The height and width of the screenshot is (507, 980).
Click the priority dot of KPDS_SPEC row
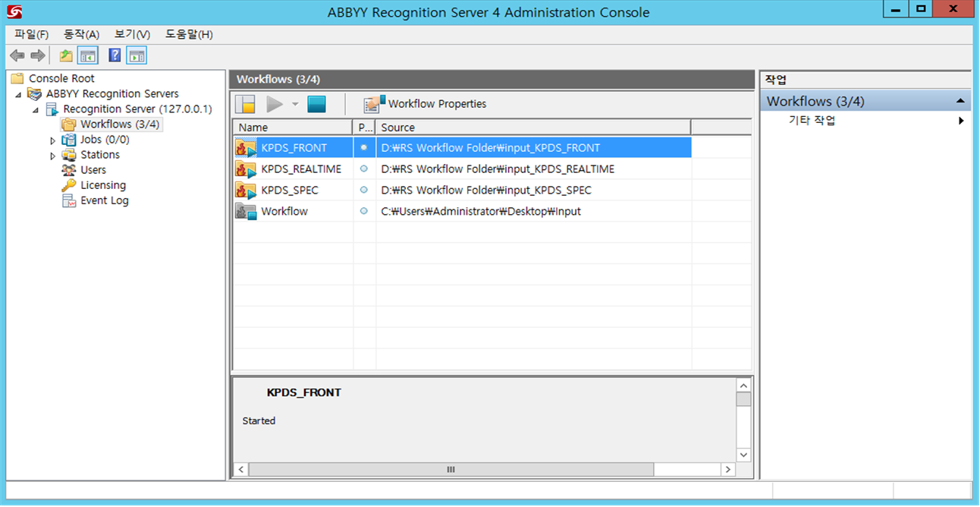(x=364, y=190)
